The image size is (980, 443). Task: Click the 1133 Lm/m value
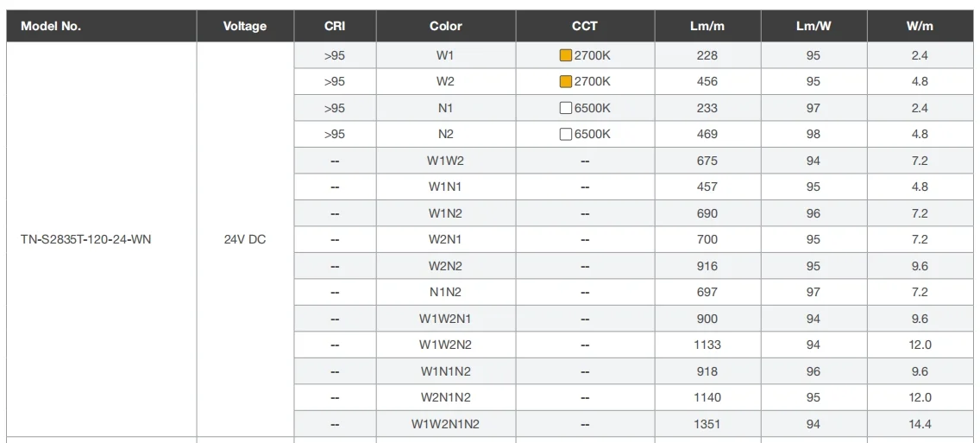(x=707, y=345)
